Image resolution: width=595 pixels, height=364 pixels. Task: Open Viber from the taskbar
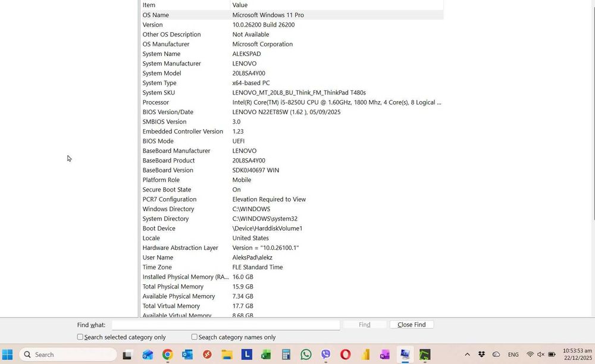325,354
